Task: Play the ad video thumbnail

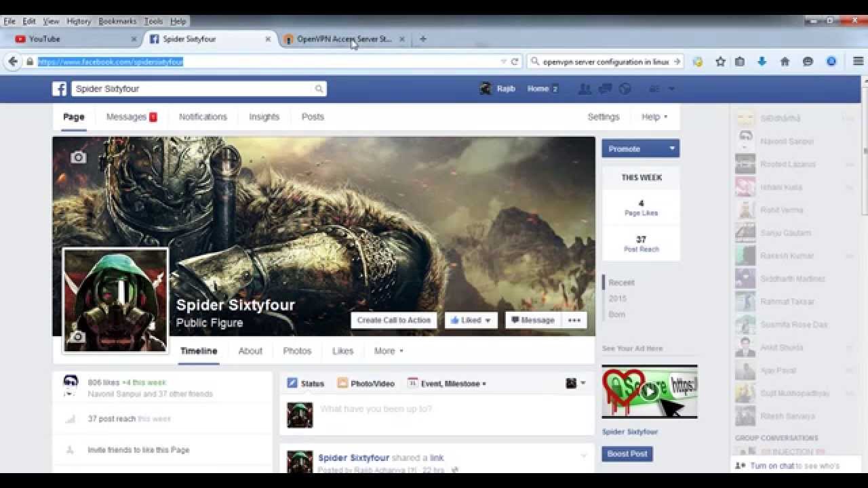Action: 650,392
